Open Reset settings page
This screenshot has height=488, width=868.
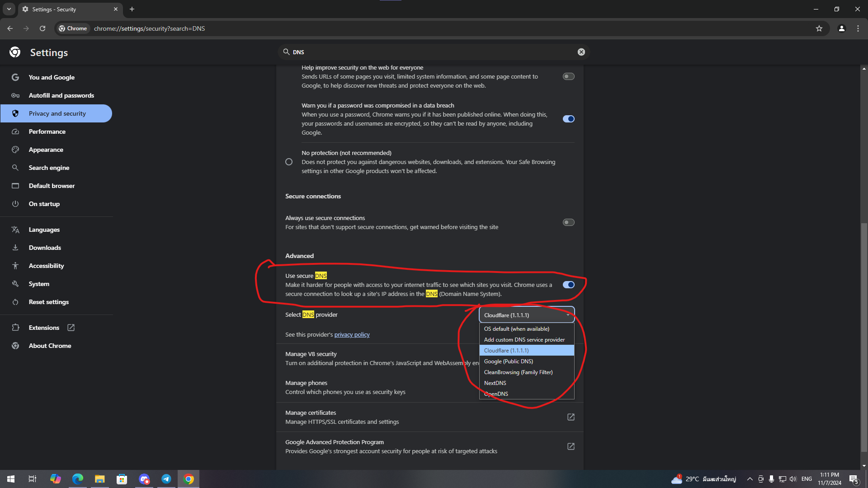[x=57, y=302]
